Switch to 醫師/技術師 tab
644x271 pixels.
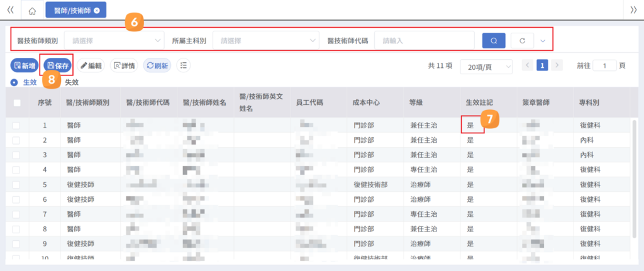click(x=72, y=11)
